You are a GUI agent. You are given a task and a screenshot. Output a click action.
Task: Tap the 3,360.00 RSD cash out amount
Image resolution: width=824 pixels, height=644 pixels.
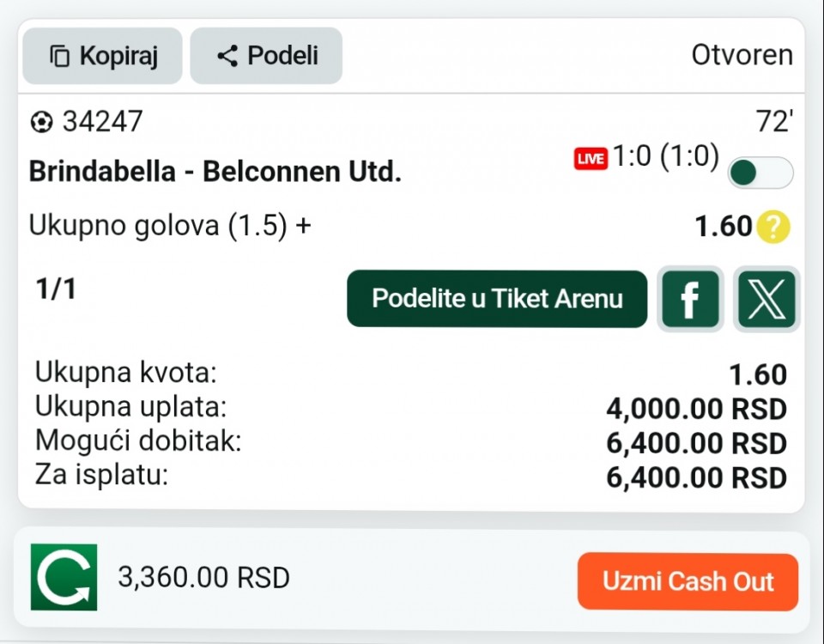pyautogui.click(x=204, y=577)
